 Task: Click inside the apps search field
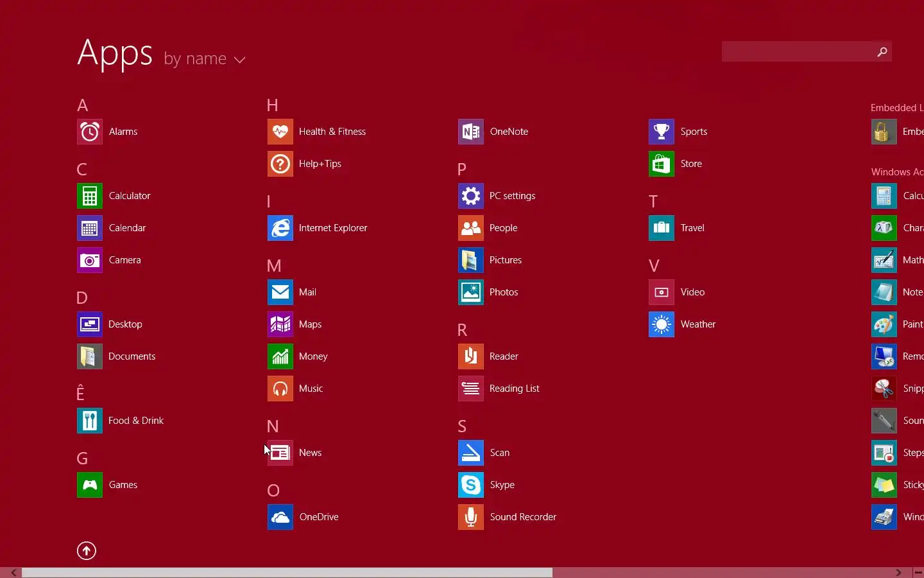point(798,51)
